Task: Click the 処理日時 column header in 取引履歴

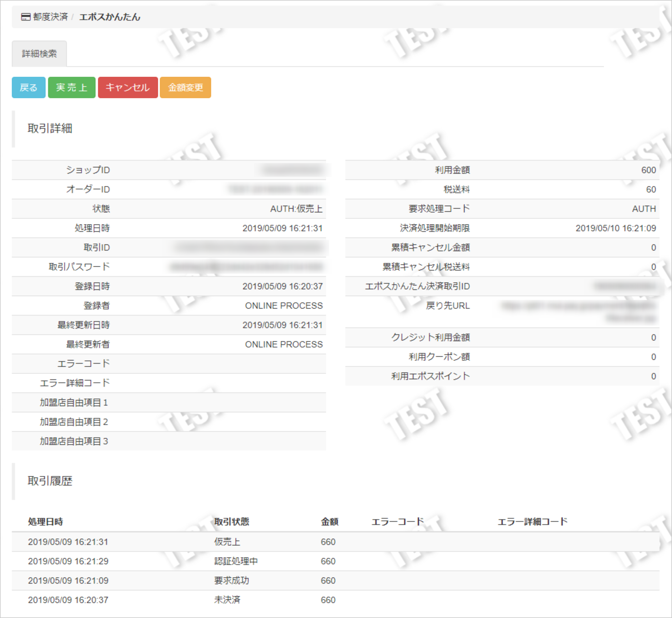Action: [46, 522]
